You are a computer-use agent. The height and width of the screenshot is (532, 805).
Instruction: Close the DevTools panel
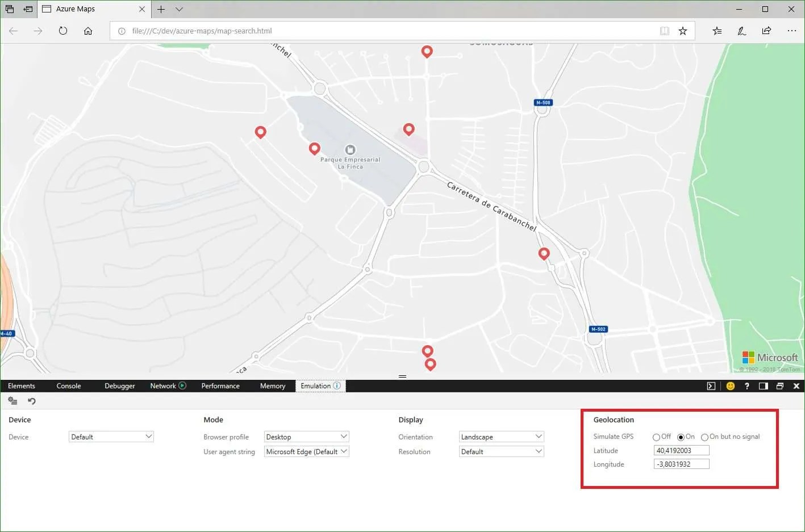pyautogui.click(x=796, y=386)
